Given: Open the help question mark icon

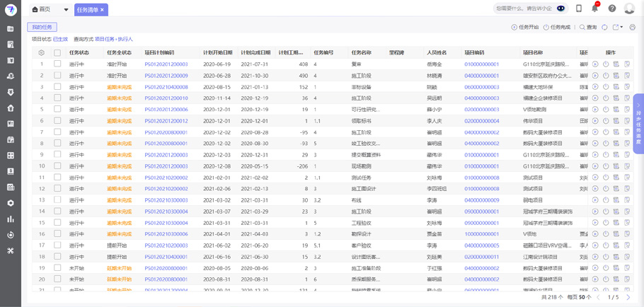Looking at the screenshot, I should coord(612,8).
